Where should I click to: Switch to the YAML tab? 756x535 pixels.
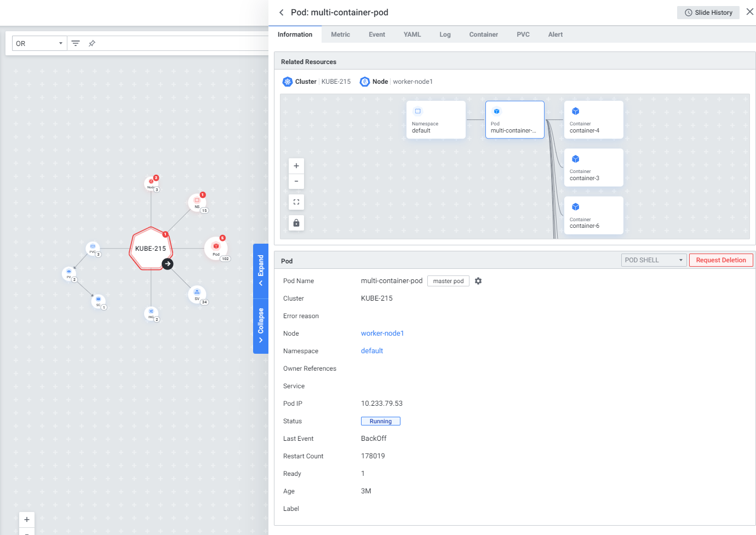pos(412,34)
